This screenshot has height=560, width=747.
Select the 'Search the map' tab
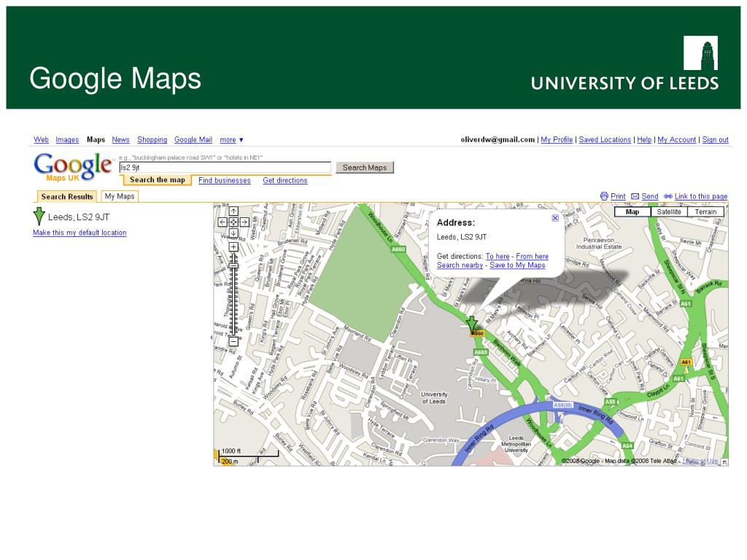click(x=158, y=180)
